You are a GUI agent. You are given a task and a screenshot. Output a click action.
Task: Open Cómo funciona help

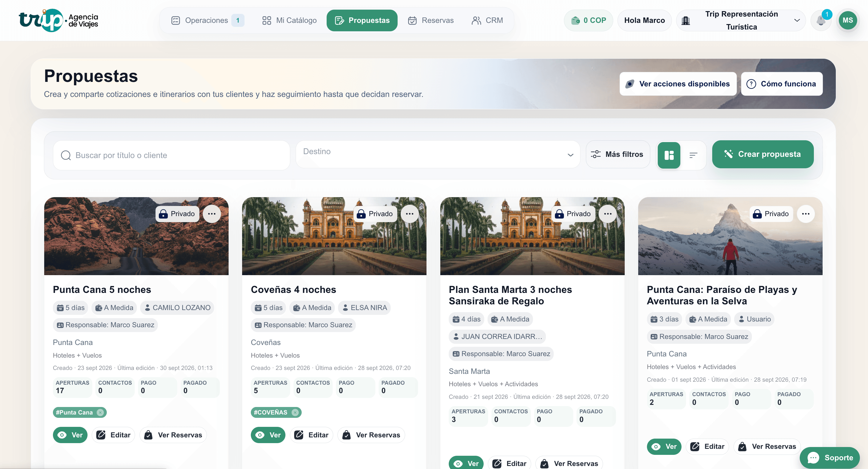click(781, 84)
